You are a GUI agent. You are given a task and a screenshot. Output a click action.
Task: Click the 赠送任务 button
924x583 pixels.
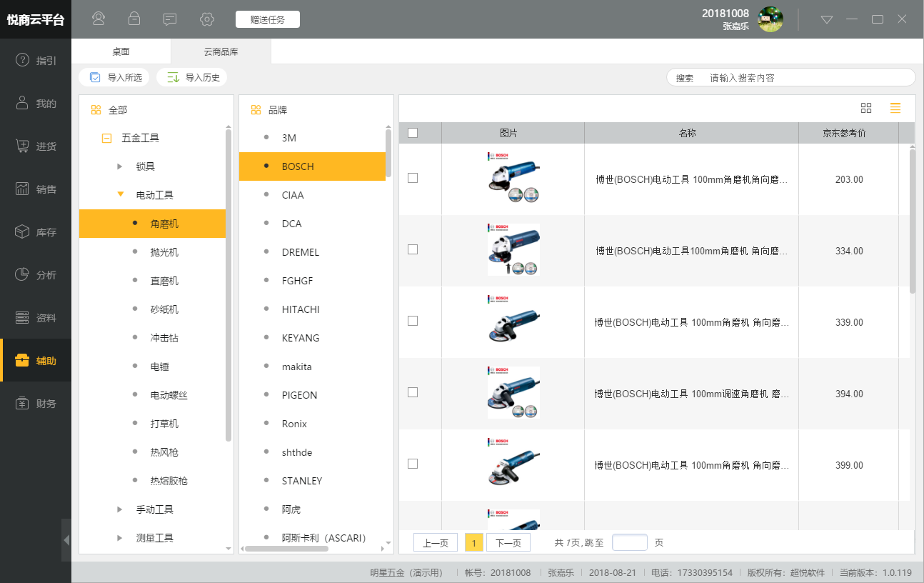coord(268,19)
